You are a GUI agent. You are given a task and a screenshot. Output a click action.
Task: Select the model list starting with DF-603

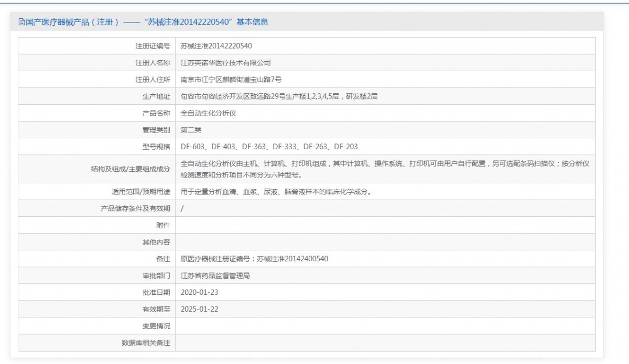click(x=269, y=147)
